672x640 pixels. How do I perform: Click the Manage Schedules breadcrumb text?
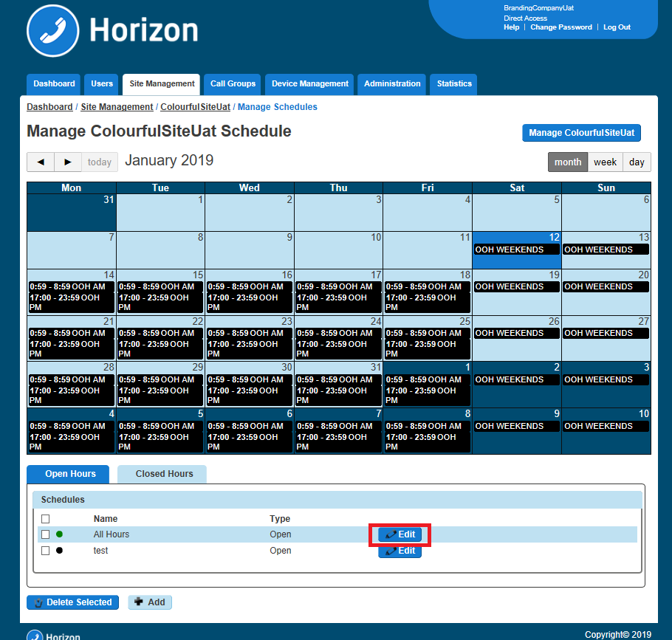point(277,106)
